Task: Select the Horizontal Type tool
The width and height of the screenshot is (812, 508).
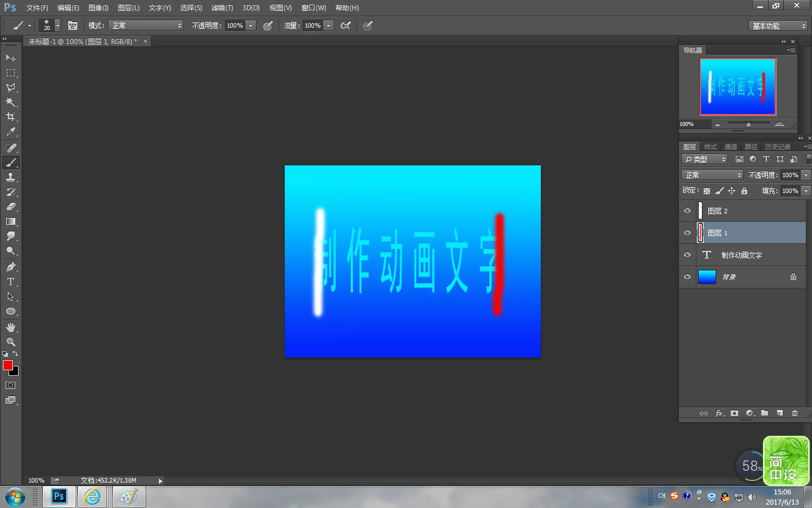Action: click(11, 281)
